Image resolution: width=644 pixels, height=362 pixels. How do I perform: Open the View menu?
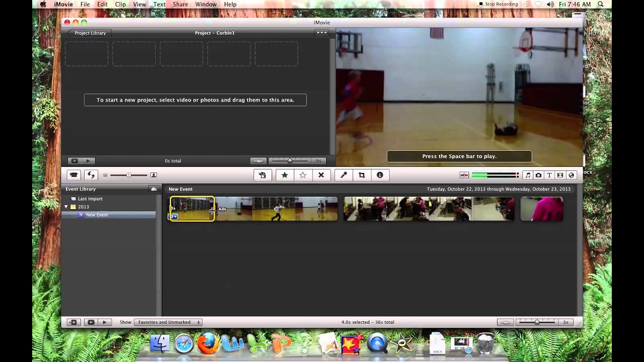point(139,4)
